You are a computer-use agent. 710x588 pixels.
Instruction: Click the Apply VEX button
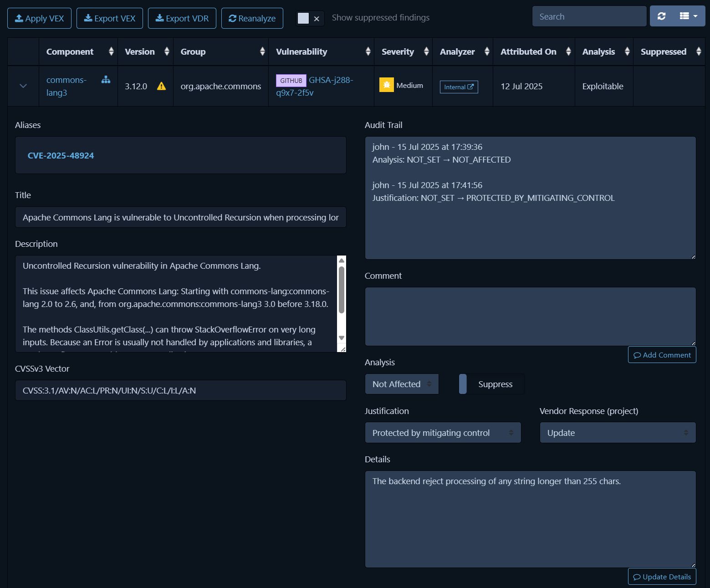pyautogui.click(x=39, y=18)
